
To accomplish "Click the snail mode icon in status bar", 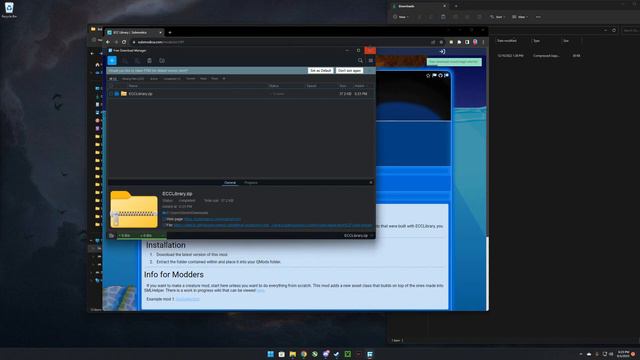I will [x=111, y=236].
